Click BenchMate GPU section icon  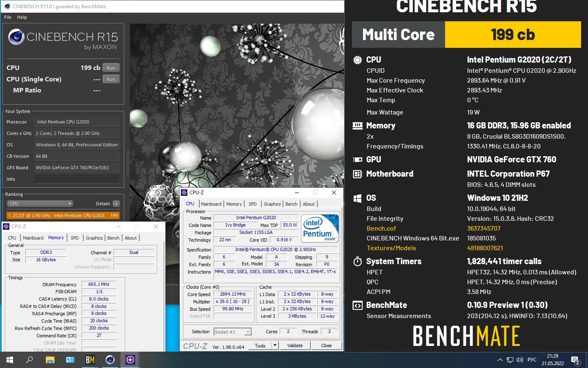[357, 159]
